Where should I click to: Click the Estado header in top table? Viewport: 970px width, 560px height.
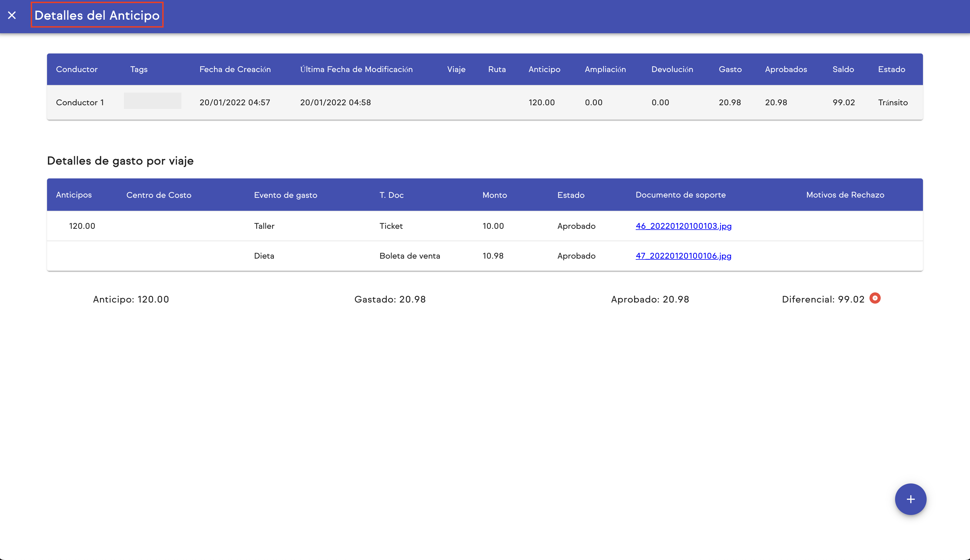[891, 69]
